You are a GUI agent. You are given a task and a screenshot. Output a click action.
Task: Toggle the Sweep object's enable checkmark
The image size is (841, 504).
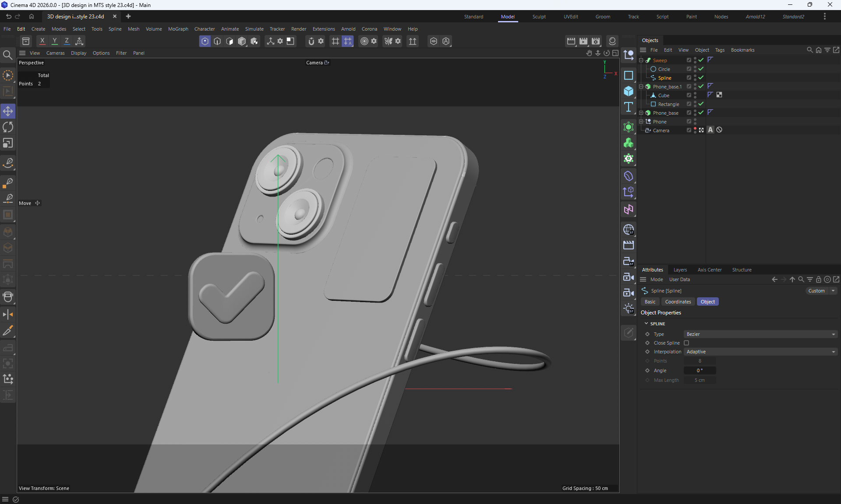pos(701,60)
